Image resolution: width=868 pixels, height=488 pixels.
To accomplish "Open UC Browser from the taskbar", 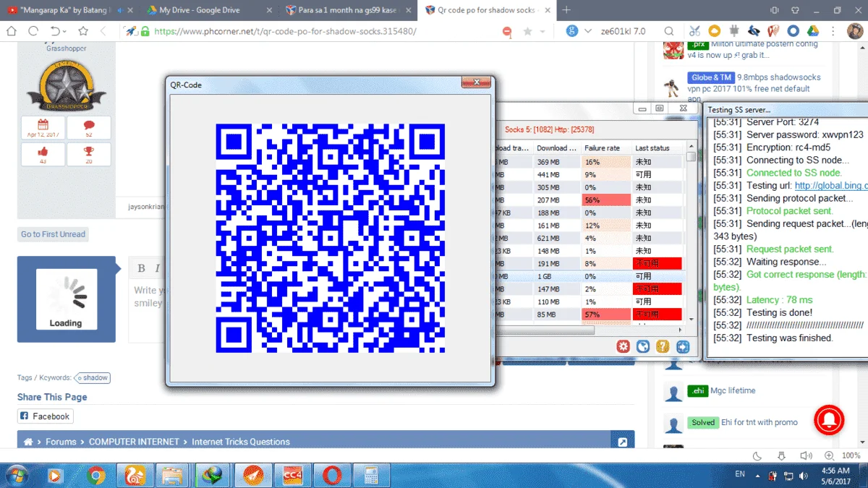I will click(x=135, y=476).
